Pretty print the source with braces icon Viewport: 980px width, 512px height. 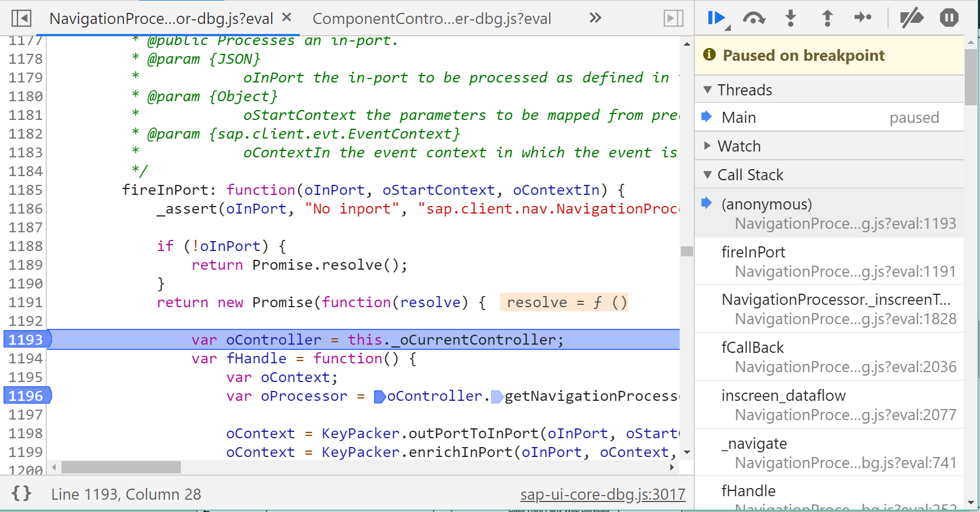tap(22, 494)
